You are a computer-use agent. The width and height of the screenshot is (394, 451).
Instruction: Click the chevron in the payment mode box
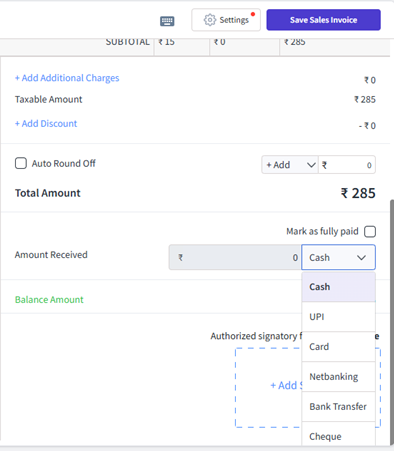[x=361, y=257]
